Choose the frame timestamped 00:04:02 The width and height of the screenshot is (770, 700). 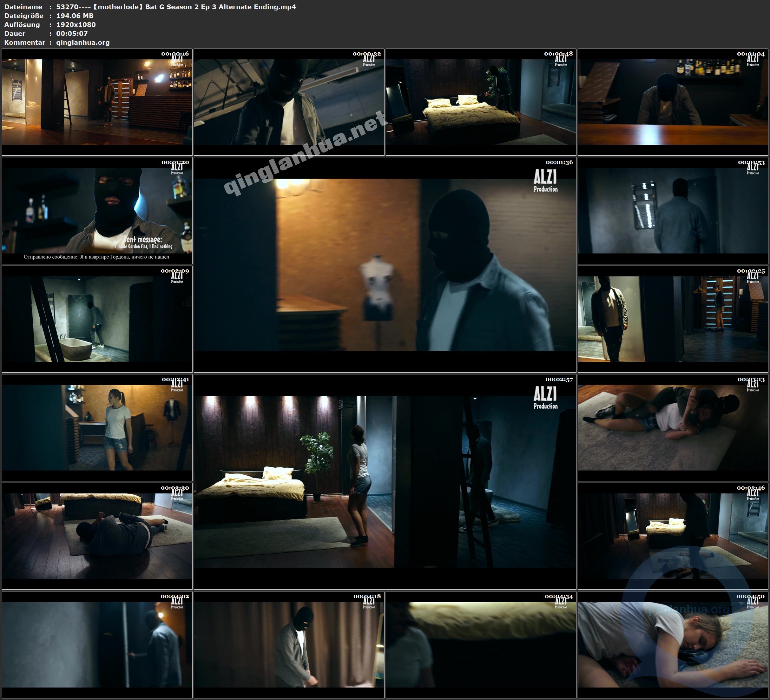(97, 644)
